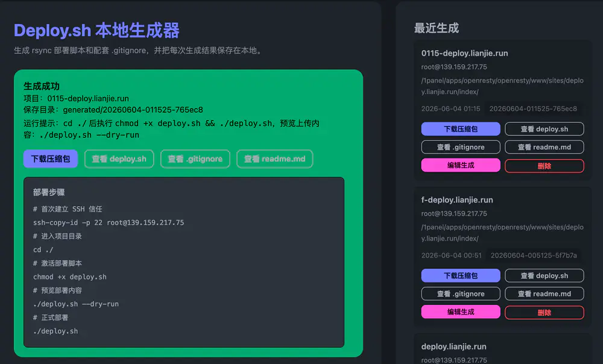Image resolution: width=603 pixels, height=364 pixels.
Task: View deploy.sh for 0115-deploy.lianjie.run entry
Action: pyautogui.click(x=544, y=129)
